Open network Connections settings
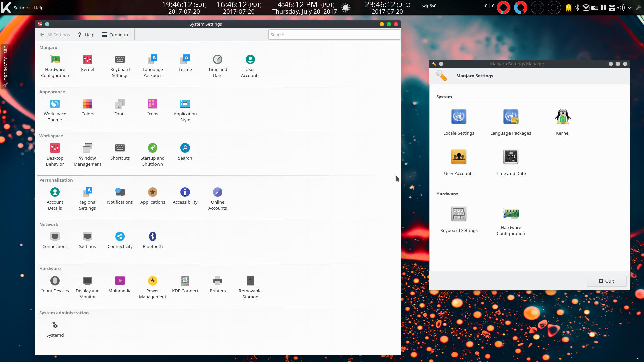 click(55, 240)
